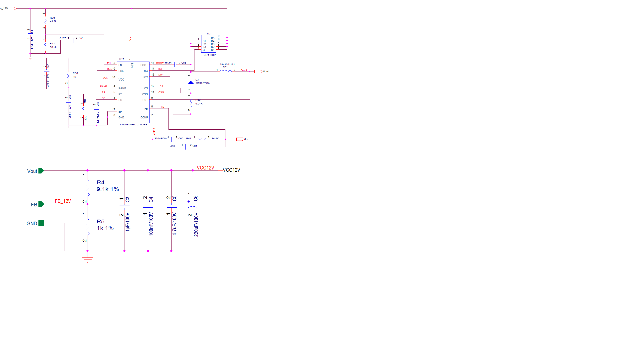Click the red VCC12V net label
Screen dimensions: 644x338
click(205, 168)
